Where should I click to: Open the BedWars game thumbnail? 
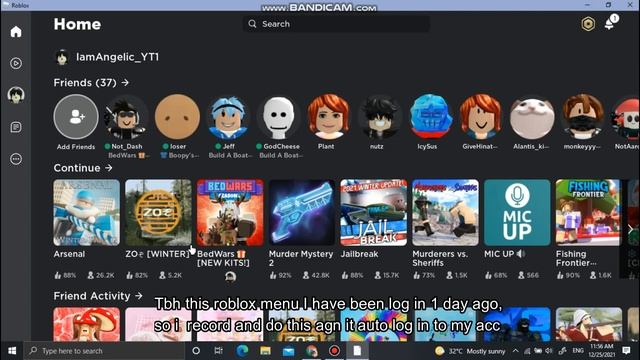coord(230,213)
